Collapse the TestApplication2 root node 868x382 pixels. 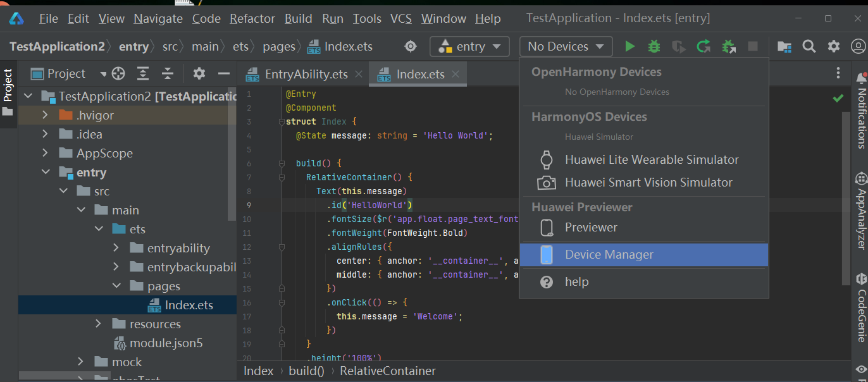(x=28, y=96)
